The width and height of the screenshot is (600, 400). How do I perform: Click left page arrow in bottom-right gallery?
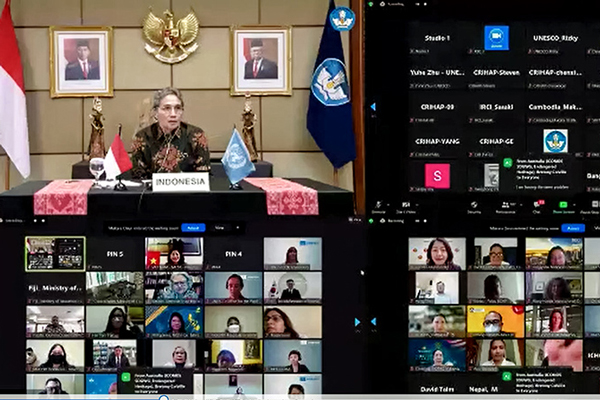(x=373, y=322)
